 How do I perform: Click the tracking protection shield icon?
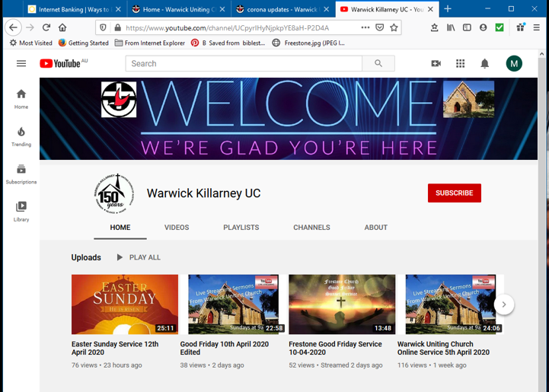(x=103, y=27)
